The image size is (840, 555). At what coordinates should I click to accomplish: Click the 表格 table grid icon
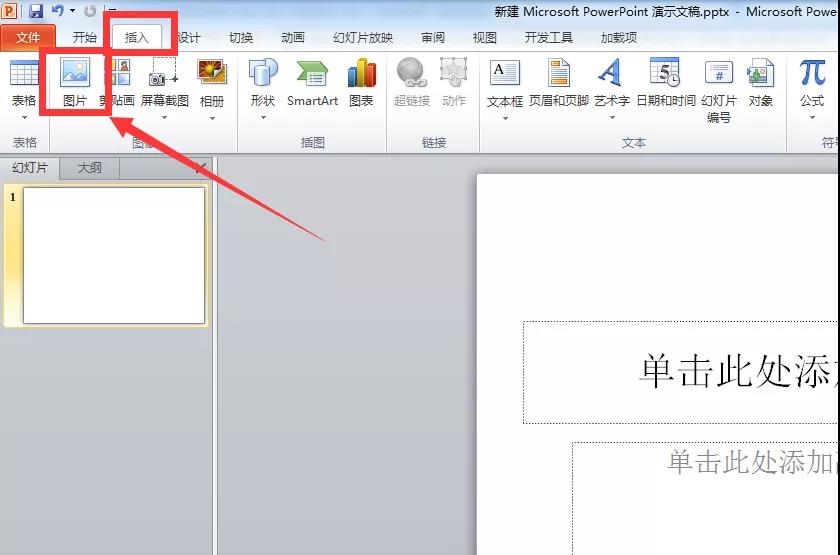[24, 73]
